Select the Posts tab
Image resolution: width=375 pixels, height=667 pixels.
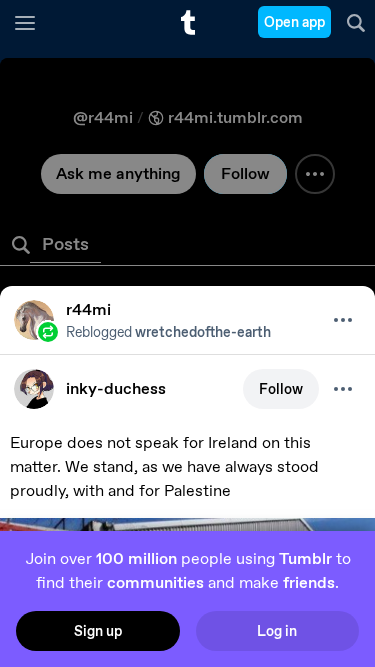[x=65, y=245]
